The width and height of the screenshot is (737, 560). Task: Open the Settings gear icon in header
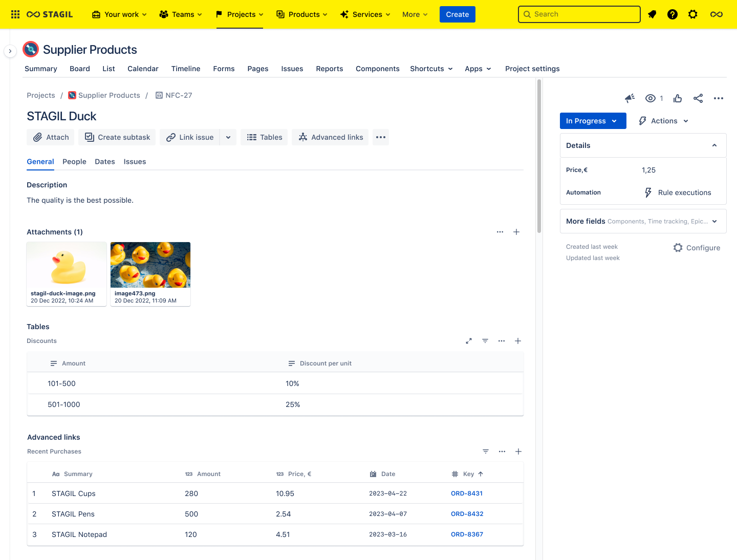point(693,14)
